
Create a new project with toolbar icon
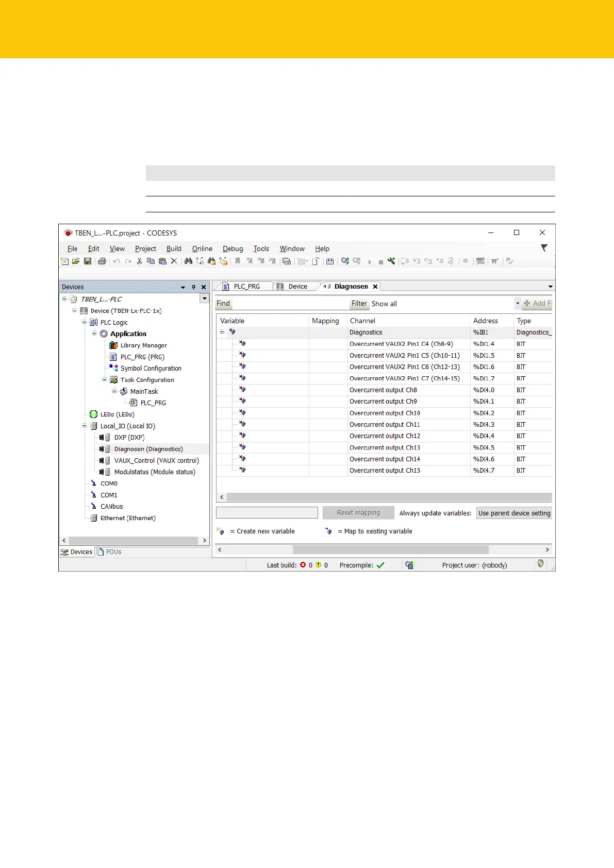pyautogui.click(x=64, y=261)
